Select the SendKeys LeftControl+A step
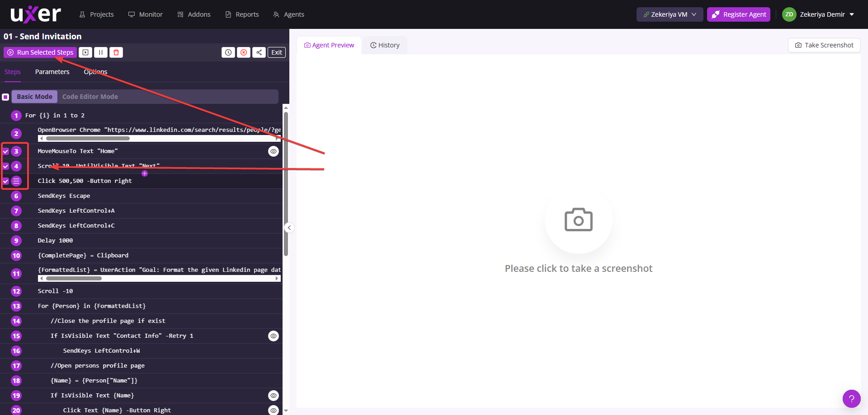The image size is (868, 415). coord(141,211)
